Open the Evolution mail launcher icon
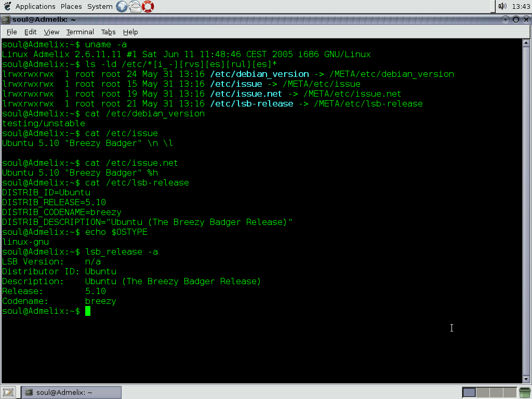Screen dimensions: 532x399 135,6
